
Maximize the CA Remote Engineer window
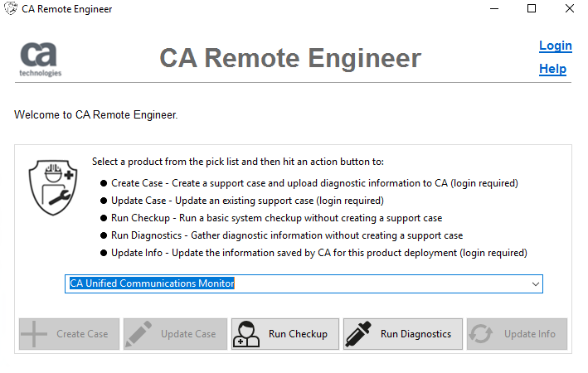pos(532,9)
